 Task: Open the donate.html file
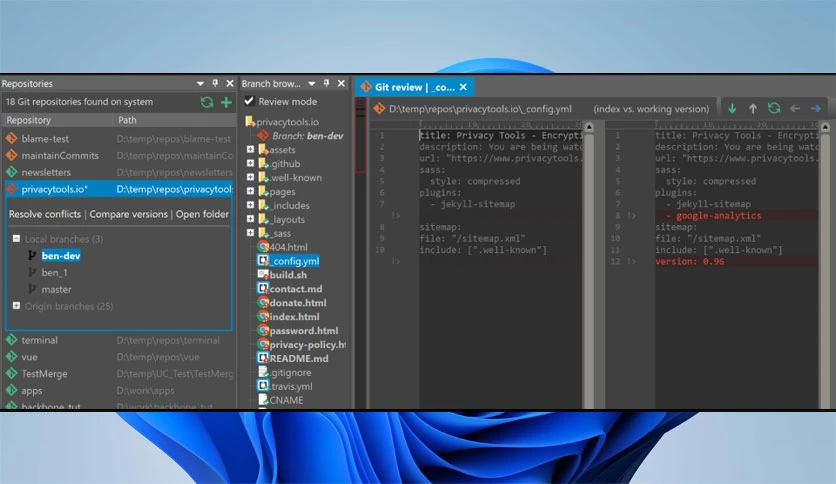tap(292, 303)
